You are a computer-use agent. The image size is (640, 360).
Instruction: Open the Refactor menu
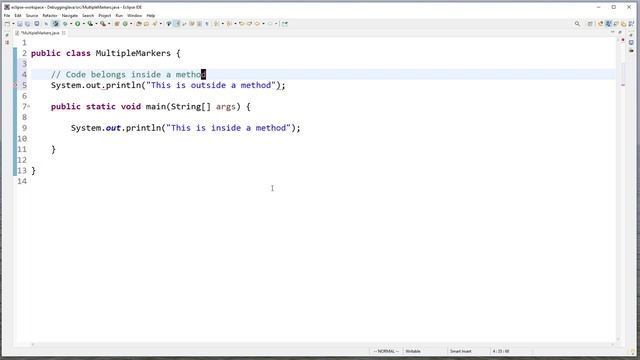[x=50, y=16]
